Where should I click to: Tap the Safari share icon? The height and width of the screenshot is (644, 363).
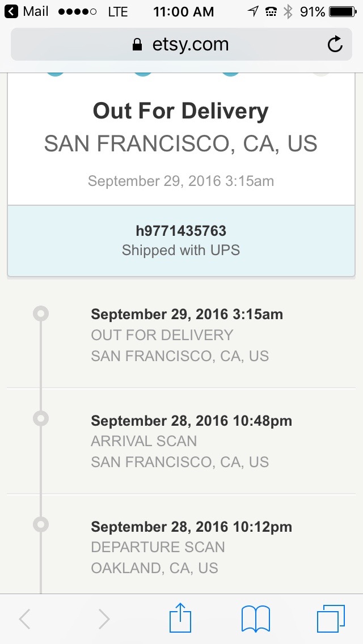180,618
